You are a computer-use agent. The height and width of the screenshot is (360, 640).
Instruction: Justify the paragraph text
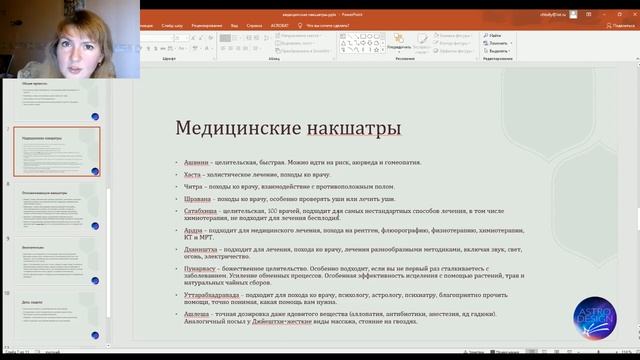tap(245, 48)
